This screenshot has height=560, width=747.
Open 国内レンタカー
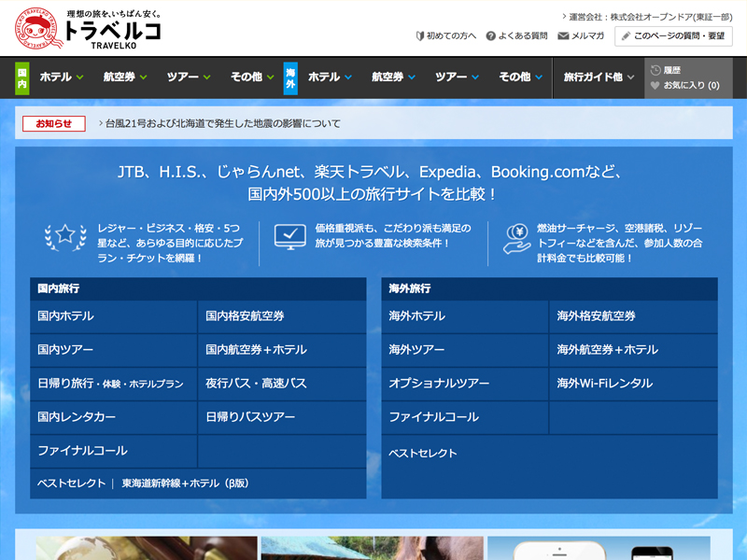point(113,417)
